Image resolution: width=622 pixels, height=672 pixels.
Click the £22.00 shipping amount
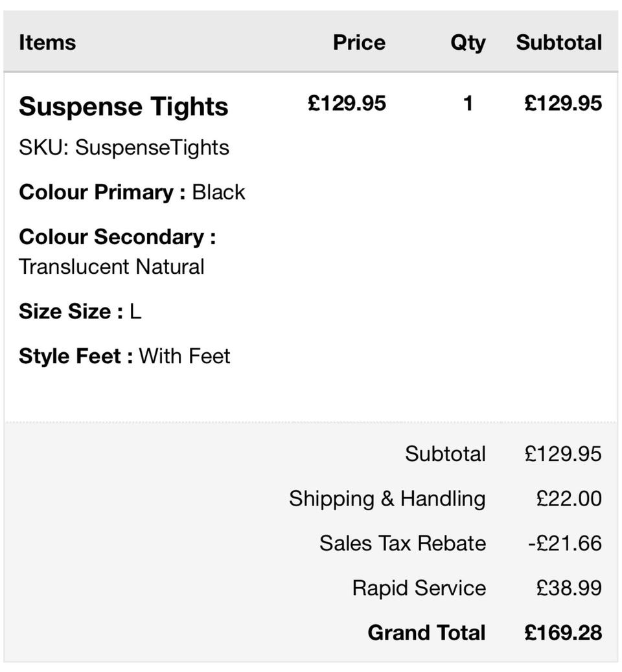569,498
